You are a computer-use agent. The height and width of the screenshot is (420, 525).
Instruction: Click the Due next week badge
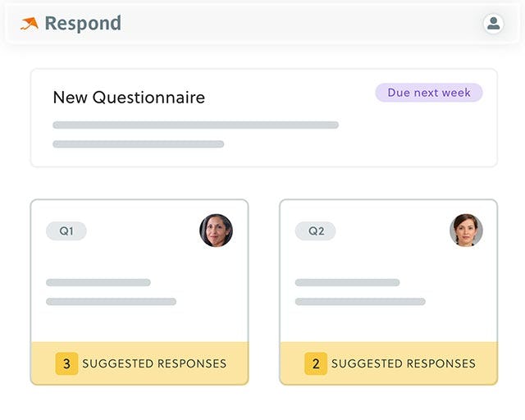429,93
